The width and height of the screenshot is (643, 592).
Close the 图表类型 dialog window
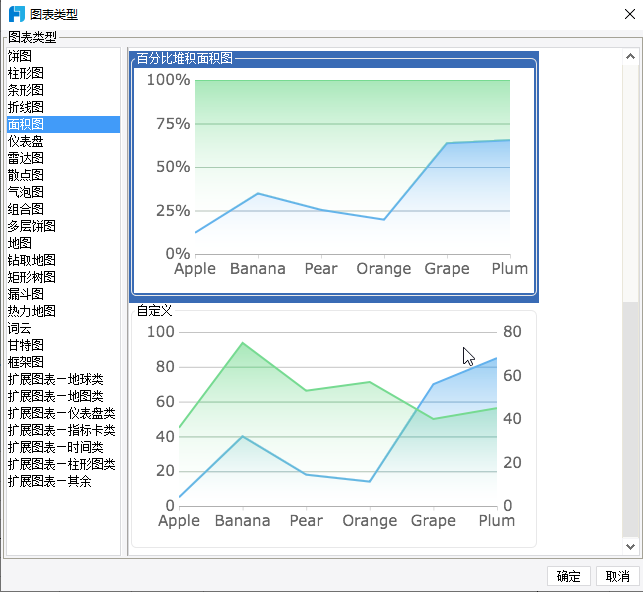click(629, 14)
